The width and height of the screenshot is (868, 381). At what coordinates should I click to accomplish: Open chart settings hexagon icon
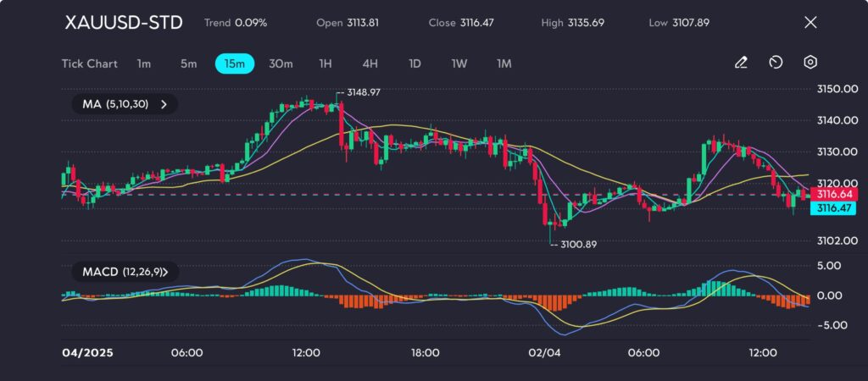coord(810,63)
